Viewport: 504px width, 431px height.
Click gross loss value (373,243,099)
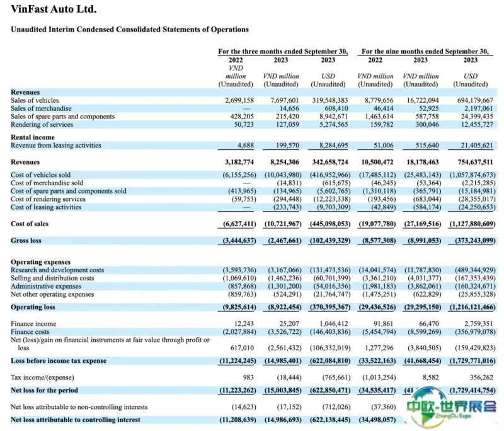[x=475, y=241]
